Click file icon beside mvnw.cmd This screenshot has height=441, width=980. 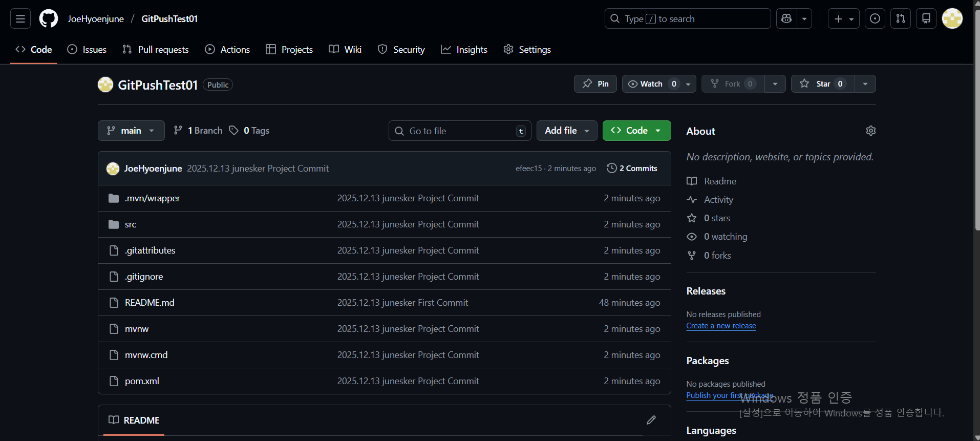pos(114,355)
